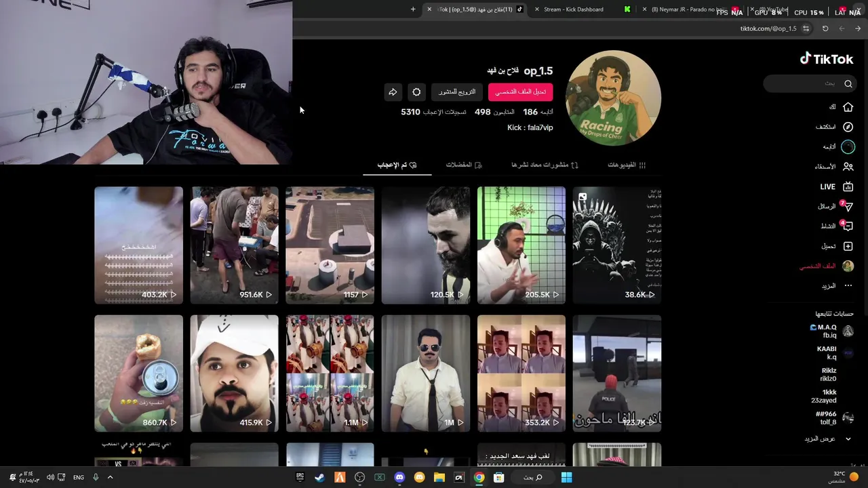Open the Upload plus icon
Image resolution: width=868 pixels, height=488 pixels.
848,246
